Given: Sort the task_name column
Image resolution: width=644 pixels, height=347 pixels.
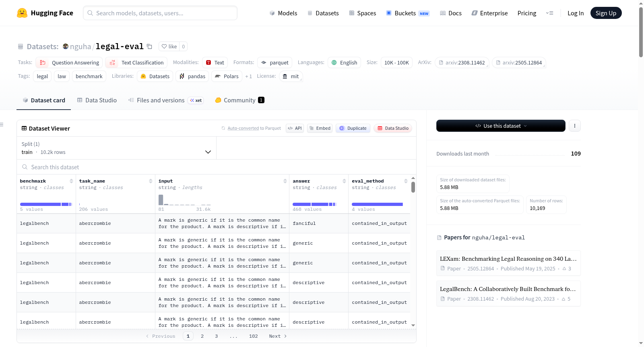Looking at the screenshot, I should point(151,181).
